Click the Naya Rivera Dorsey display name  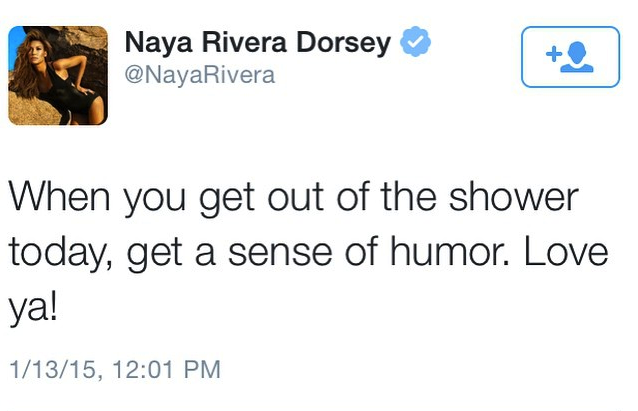pyautogui.click(x=258, y=43)
